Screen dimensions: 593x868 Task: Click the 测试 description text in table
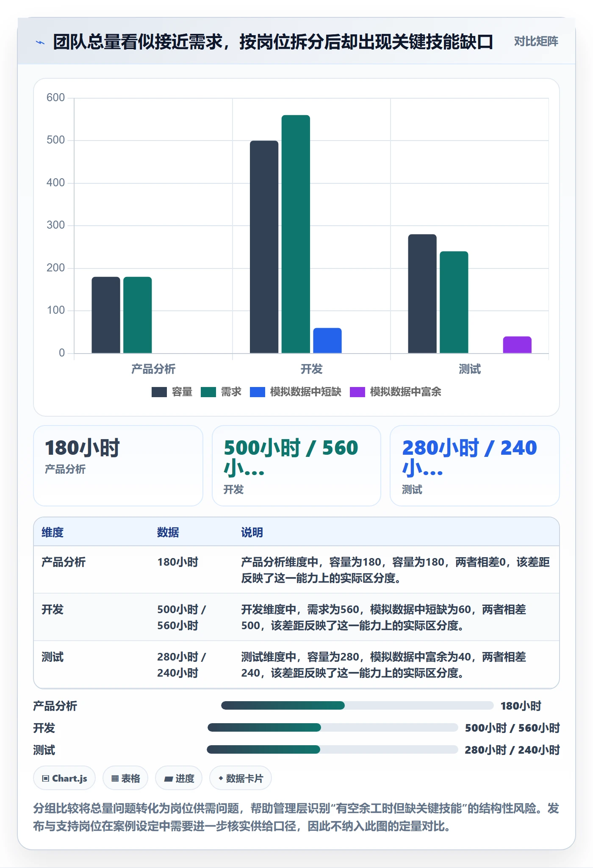tap(384, 665)
